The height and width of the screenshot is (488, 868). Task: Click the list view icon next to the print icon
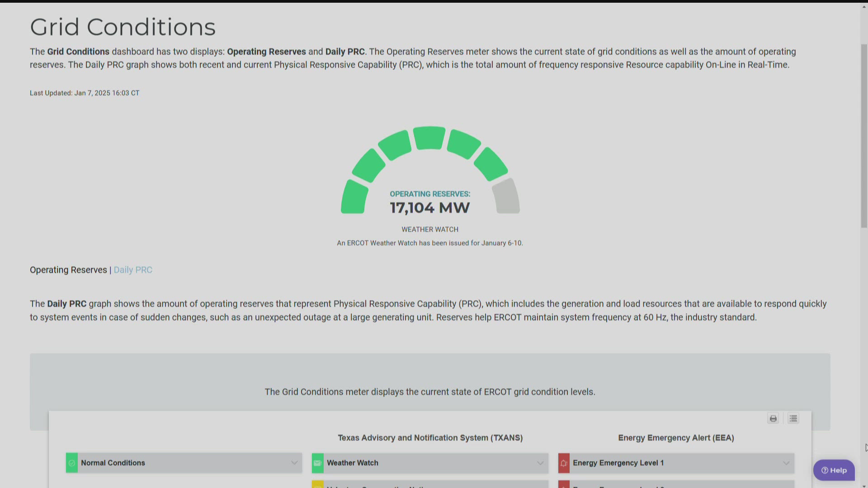tap(793, 418)
